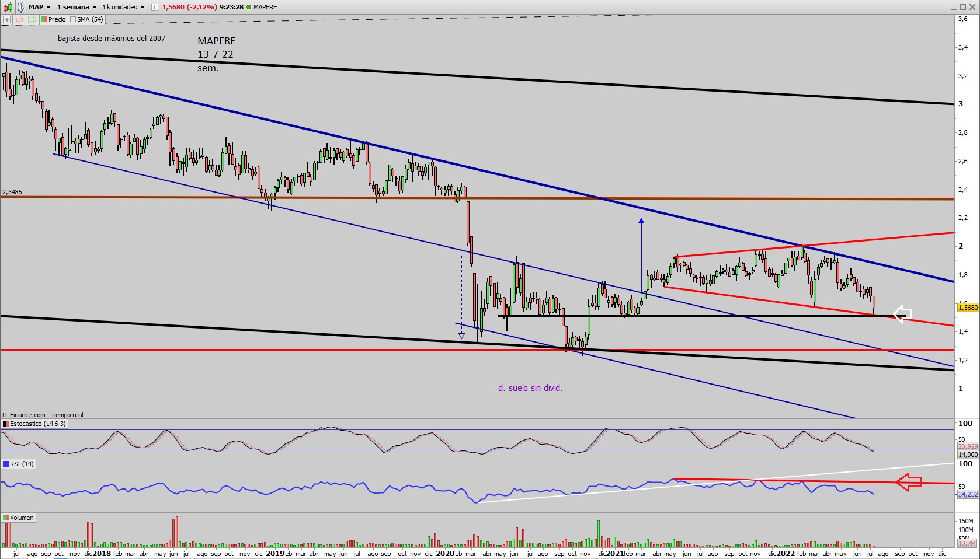Click the Volumen green-red color swatch
The image size is (980, 559).
6,518
